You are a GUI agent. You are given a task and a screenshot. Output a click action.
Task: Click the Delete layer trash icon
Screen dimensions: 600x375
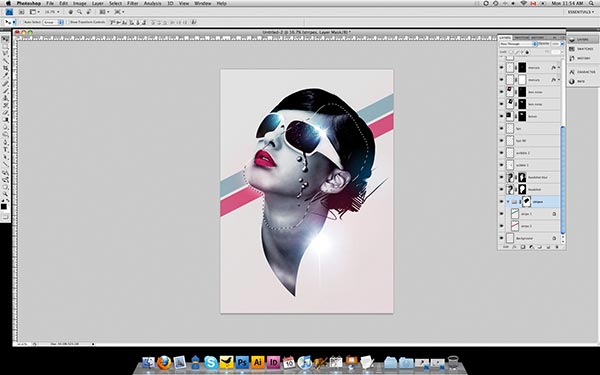click(557, 247)
